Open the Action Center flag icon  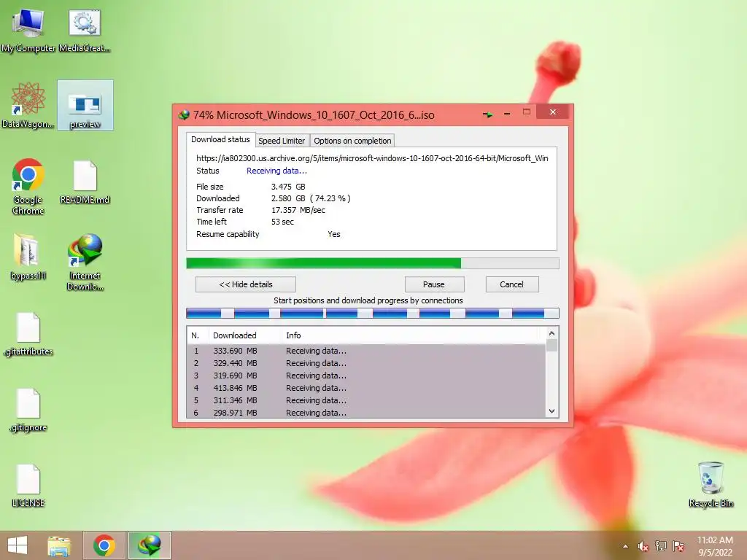tap(678, 546)
